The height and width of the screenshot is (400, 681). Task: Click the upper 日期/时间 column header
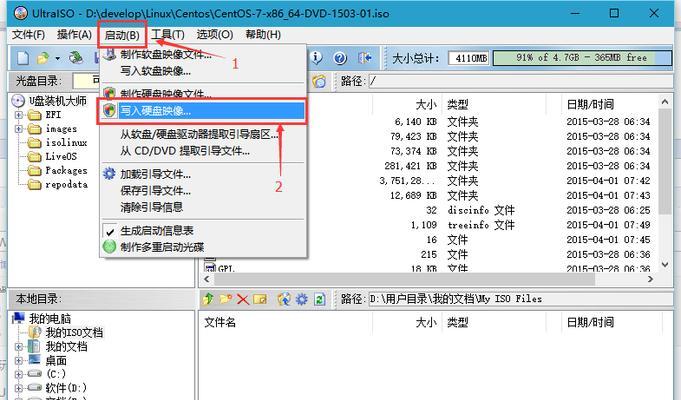click(590, 105)
